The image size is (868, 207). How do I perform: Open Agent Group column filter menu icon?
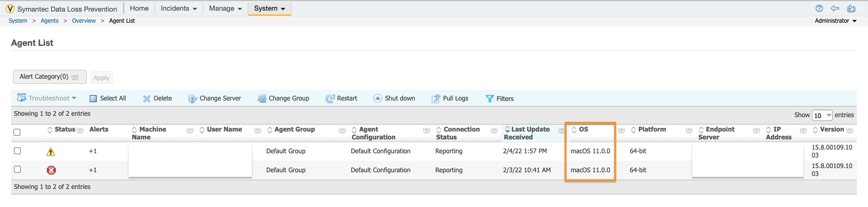point(342,130)
